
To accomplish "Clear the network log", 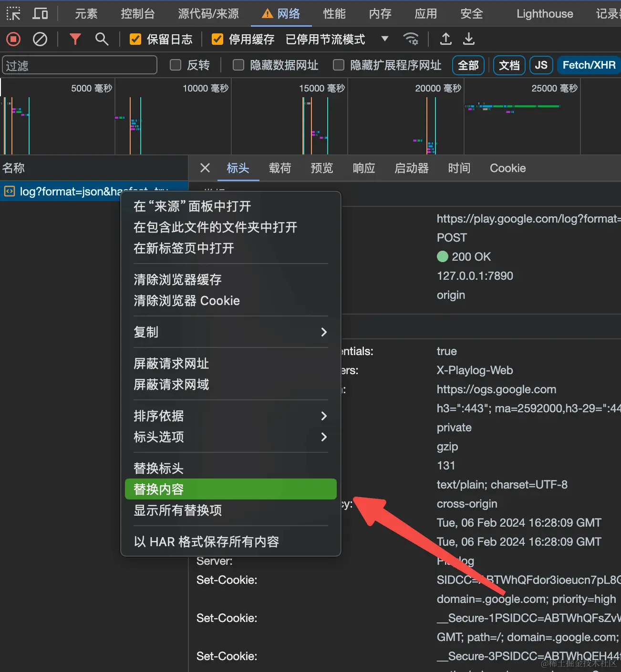I will pyautogui.click(x=40, y=39).
